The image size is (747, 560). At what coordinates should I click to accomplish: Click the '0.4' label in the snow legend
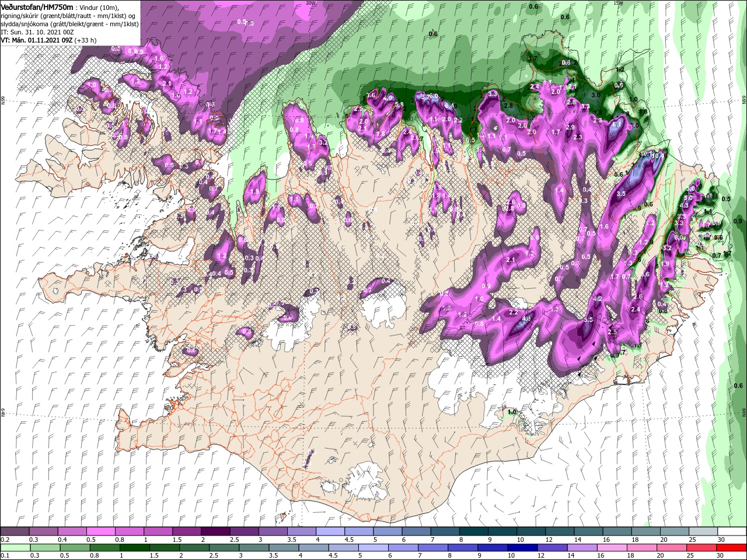(62, 540)
